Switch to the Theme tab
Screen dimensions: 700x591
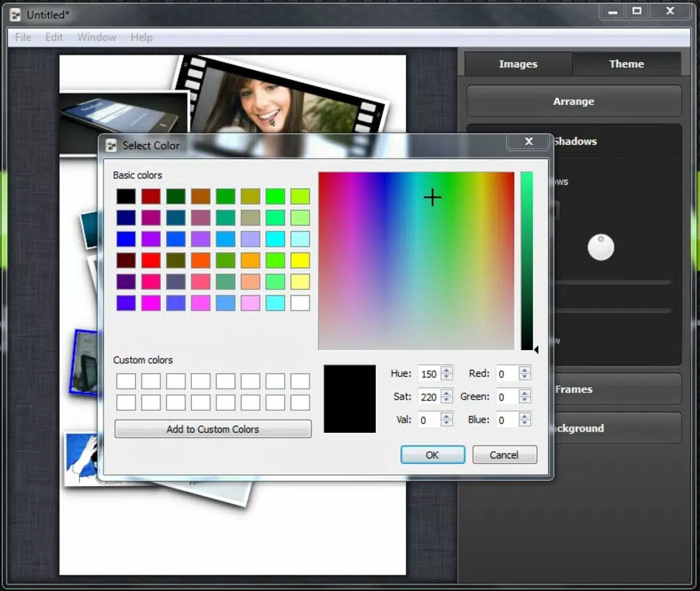click(626, 64)
